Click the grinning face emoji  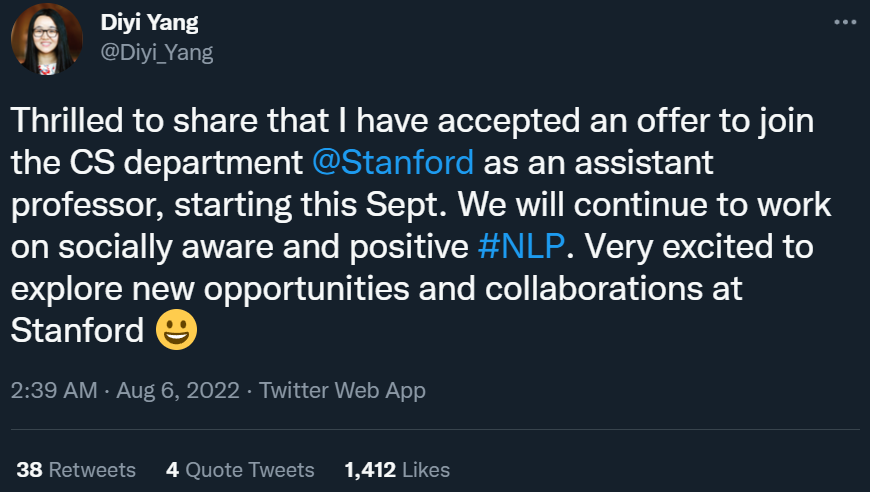pyautogui.click(x=177, y=330)
